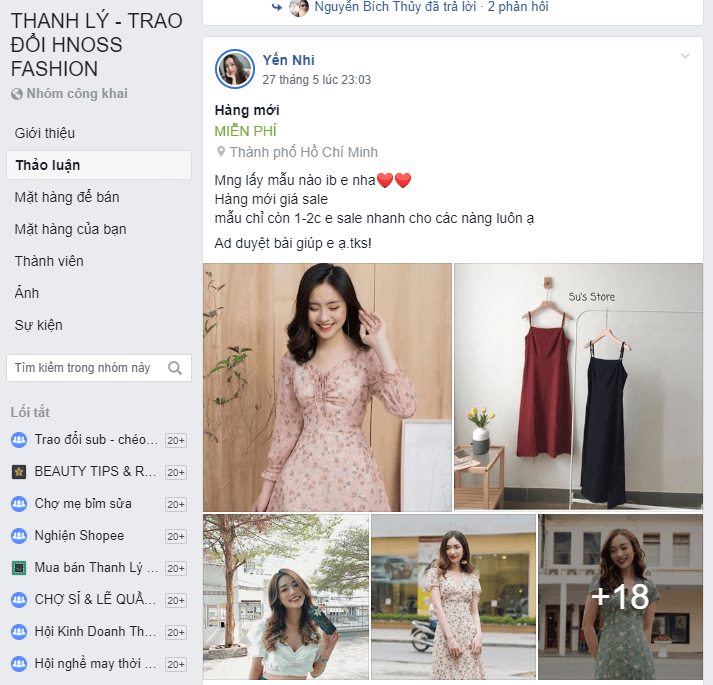Click the BEAUTY TIPS shortcut star icon
Image resolution: width=713 pixels, height=685 pixels.
[x=19, y=472]
